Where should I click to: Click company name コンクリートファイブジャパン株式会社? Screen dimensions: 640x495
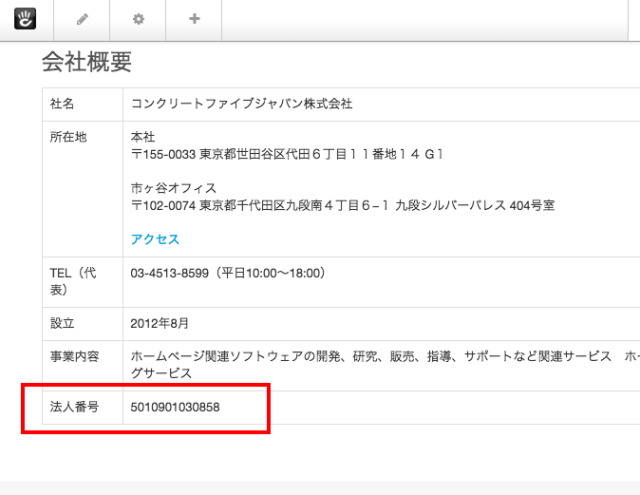[x=242, y=104]
